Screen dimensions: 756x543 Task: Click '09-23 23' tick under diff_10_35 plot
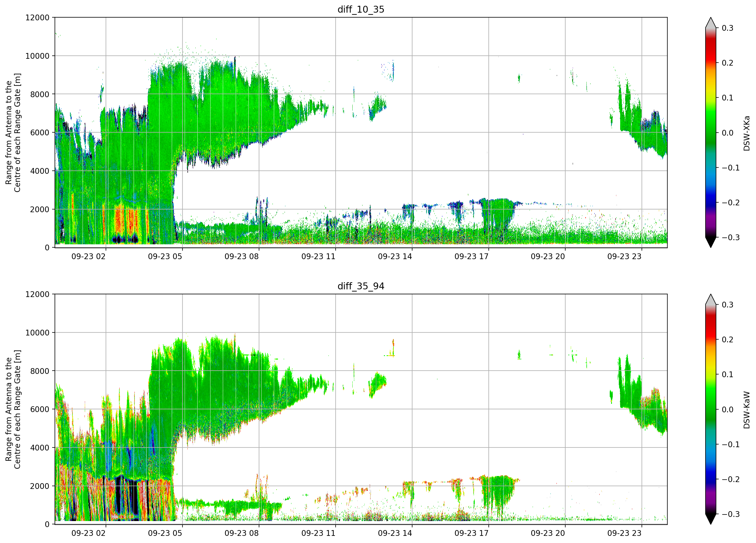[x=625, y=256]
